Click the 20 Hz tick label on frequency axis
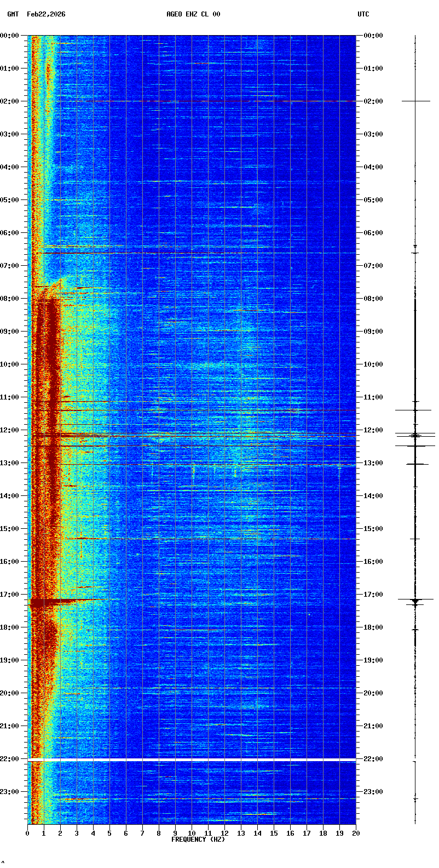Viewport: 439px width, 868px height. click(x=356, y=833)
